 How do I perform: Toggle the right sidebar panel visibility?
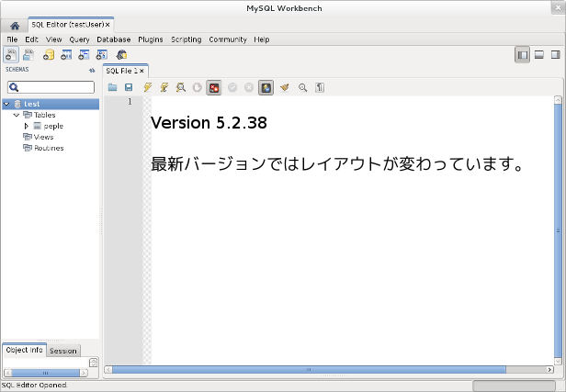pos(556,55)
